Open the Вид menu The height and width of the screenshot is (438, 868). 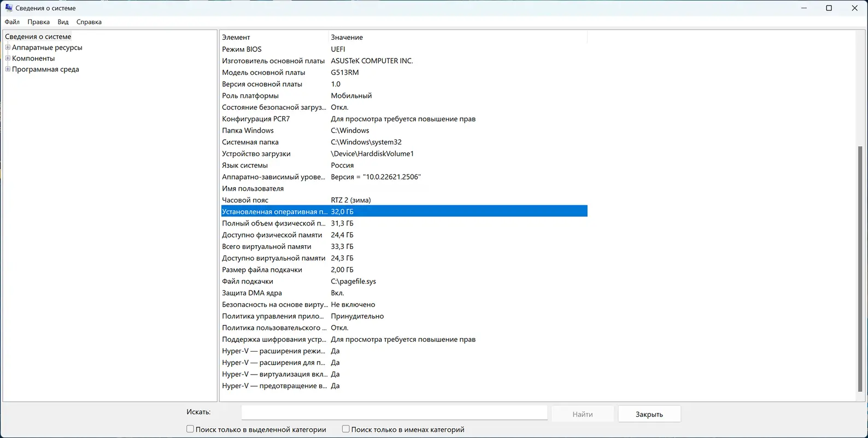tap(63, 22)
